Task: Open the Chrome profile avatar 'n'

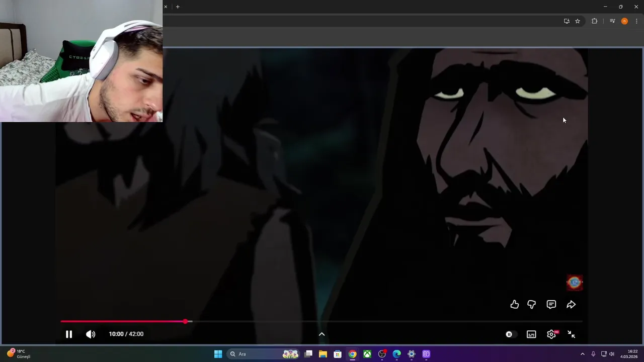Action: tap(624, 21)
